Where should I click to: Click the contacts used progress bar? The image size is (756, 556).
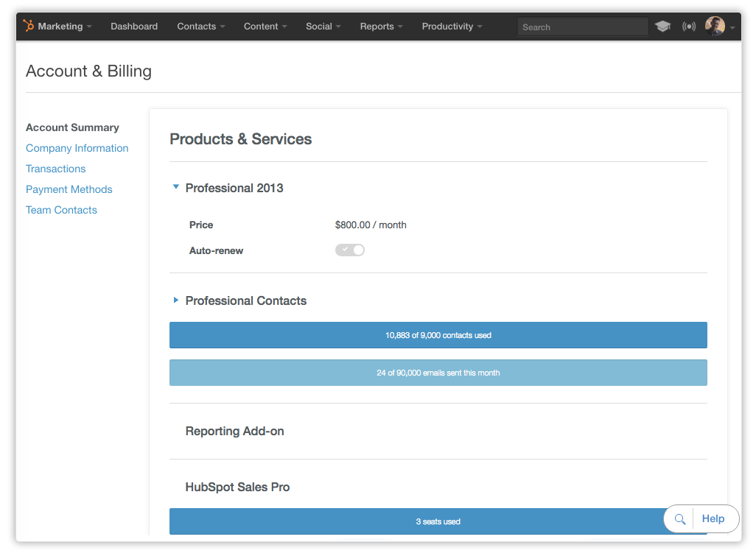coord(438,335)
